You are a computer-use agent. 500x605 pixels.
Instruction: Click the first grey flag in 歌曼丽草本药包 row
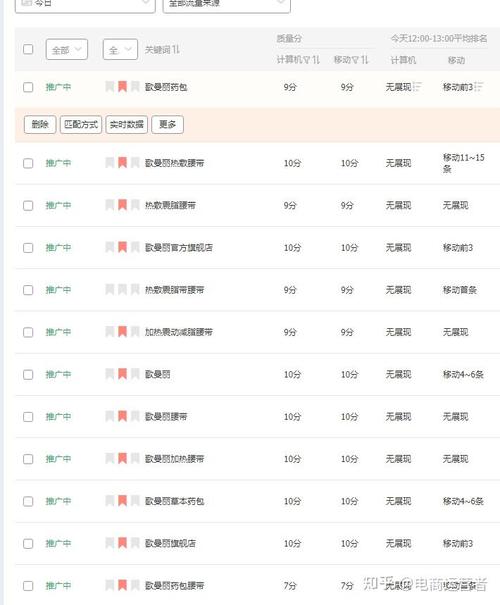[x=110, y=501]
